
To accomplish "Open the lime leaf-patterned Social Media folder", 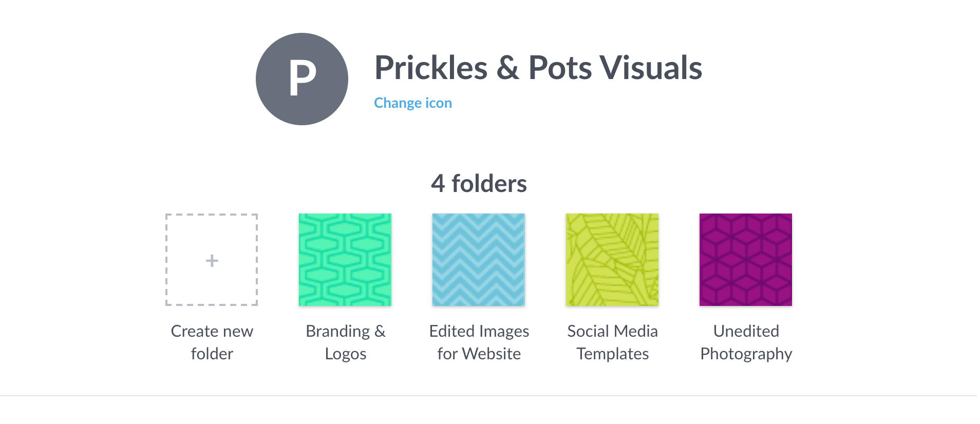I will click(x=612, y=260).
